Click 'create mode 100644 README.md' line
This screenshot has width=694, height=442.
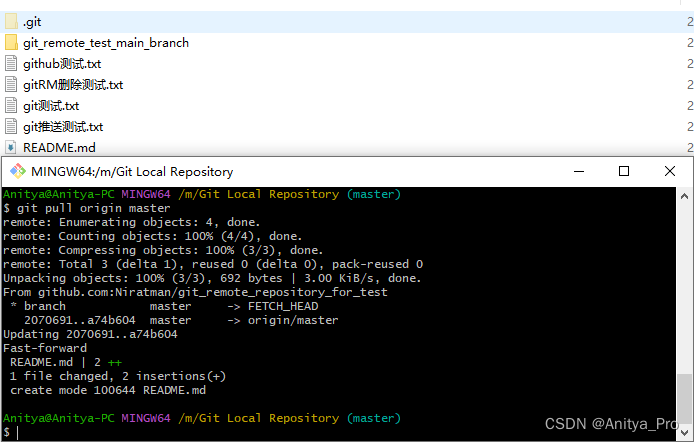(108, 390)
